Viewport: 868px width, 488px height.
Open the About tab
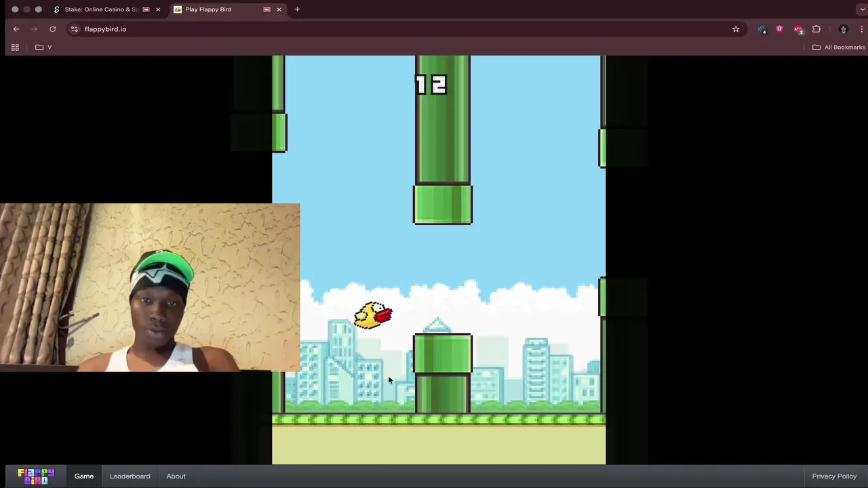click(x=176, y=476)
